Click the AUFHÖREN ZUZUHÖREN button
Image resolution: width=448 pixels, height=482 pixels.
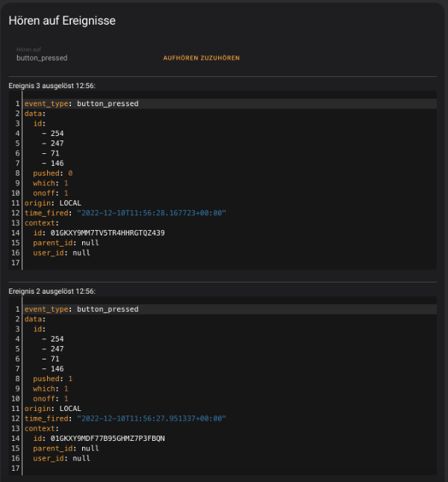(201, 58)
